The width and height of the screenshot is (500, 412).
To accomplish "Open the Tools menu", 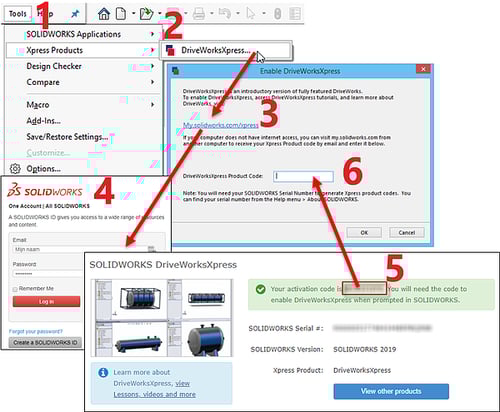I will coord(18,14).
